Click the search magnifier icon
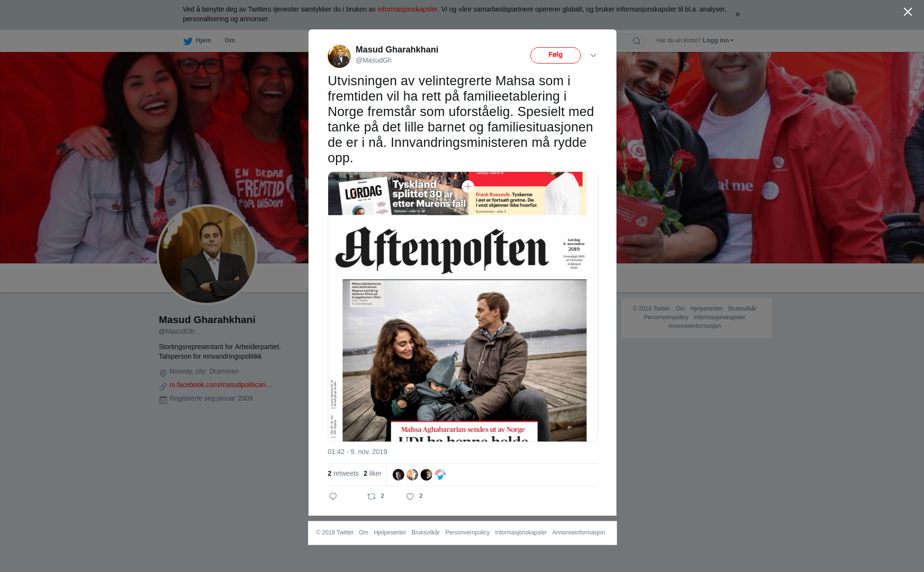The width and height of the screenshot is (924, 572). [x=637, y=41]
